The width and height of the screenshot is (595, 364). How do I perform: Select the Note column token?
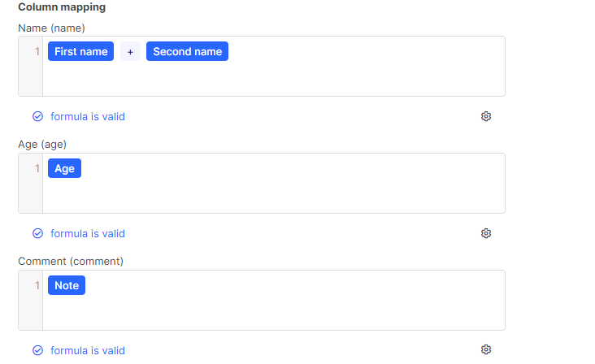[x=67, y=285]
